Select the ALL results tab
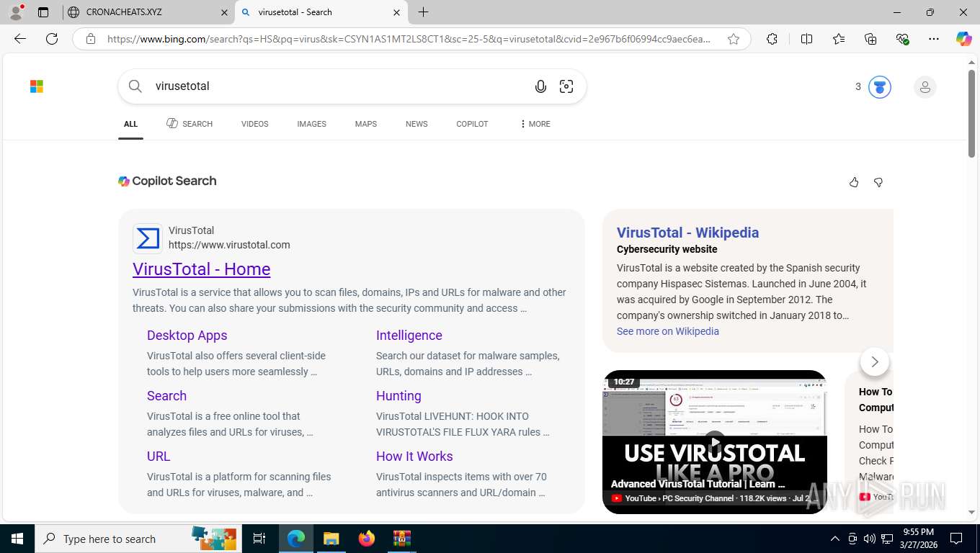Image resolution: width=980 pixels, height=553 pixels. click(130, 124)
